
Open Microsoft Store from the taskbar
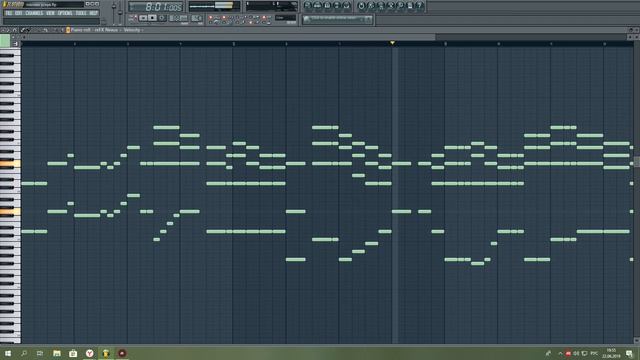click(73, 353)
